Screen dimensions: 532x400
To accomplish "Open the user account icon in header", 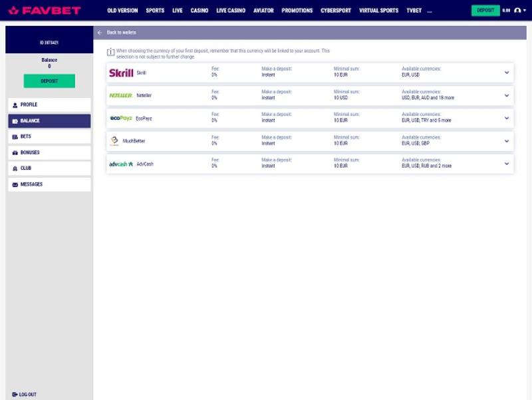I will point(517,11).
